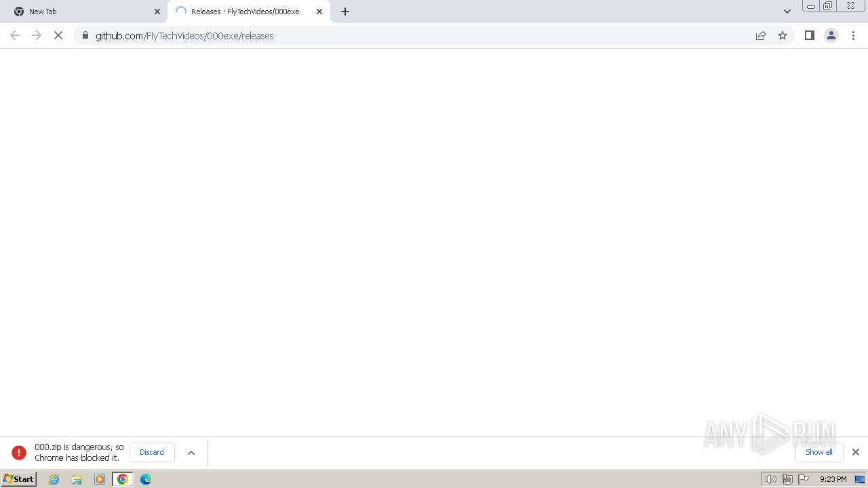Open the Chrome three-dot menu

[x=854, y=35]
